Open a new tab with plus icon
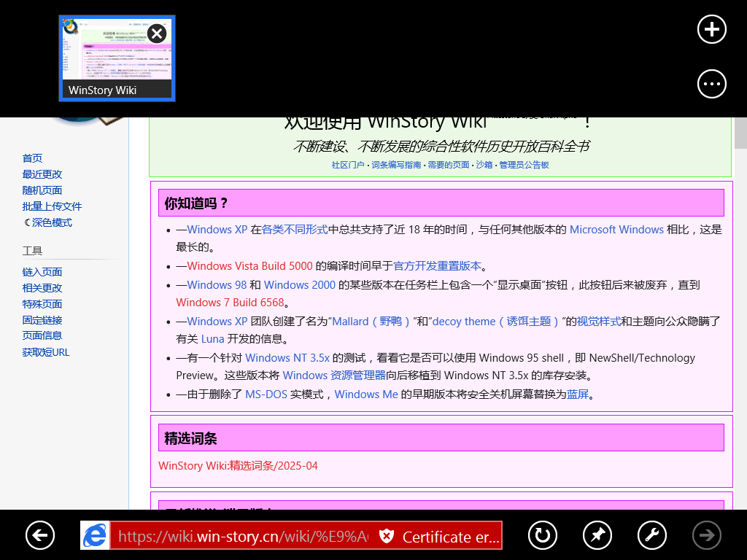The image size is (747, 560). [x=712, y=29]
